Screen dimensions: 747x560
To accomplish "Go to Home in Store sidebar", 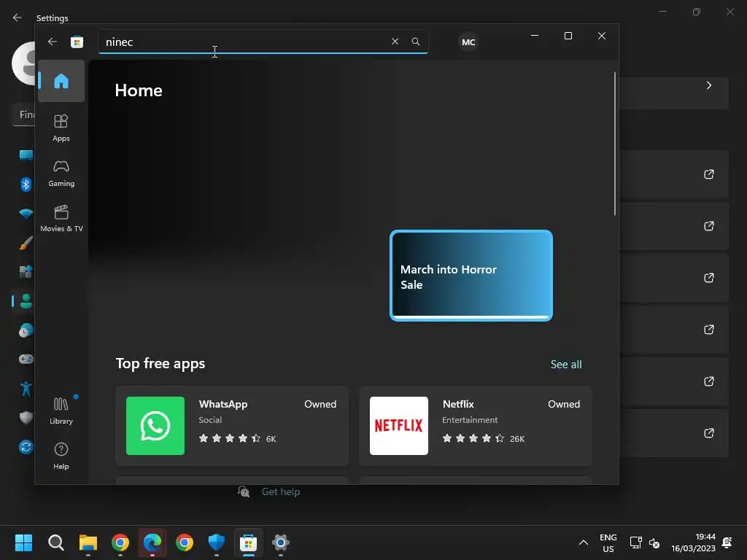I will coord(61,81).
